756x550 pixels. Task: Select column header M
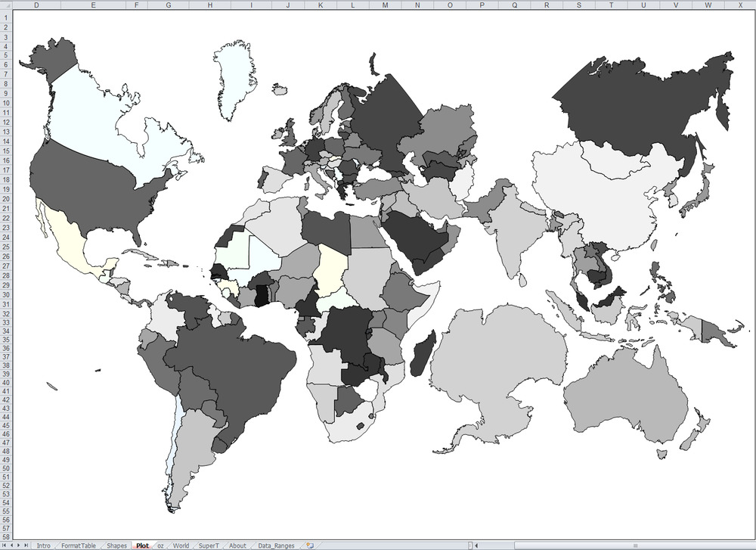(385, 5)
